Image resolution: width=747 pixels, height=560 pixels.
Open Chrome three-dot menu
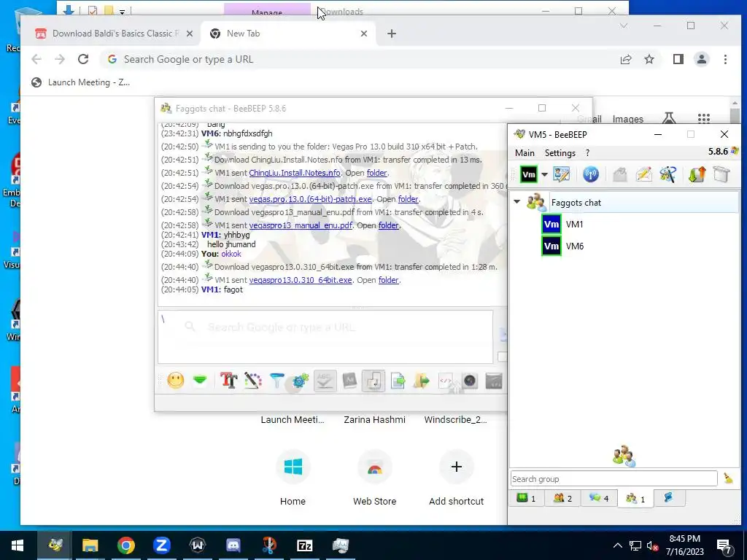tap(725, 59)
